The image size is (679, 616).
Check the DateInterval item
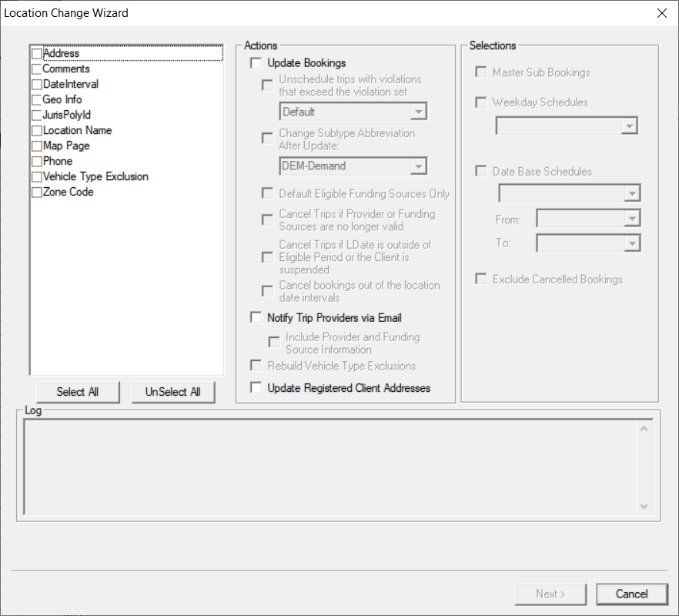pos(35,84)
